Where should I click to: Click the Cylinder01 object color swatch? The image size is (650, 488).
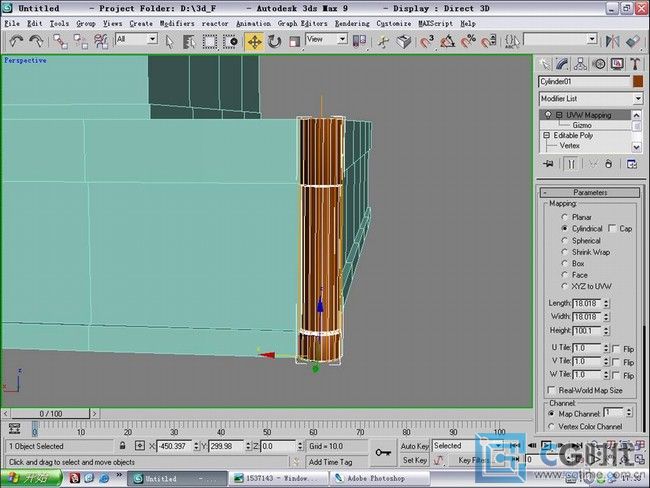638,81
